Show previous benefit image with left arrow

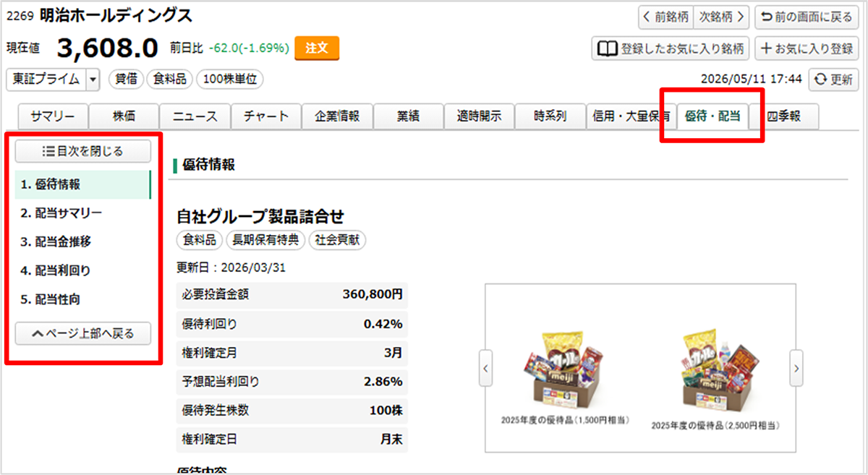coord(486,368)
